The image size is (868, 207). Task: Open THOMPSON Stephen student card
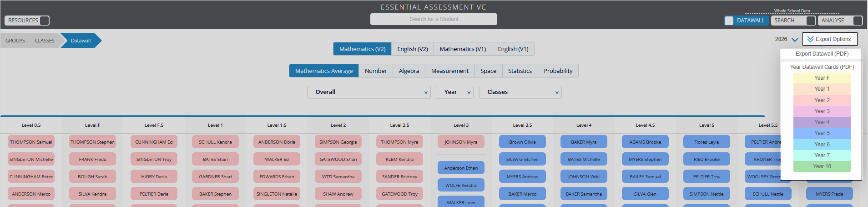93,142
